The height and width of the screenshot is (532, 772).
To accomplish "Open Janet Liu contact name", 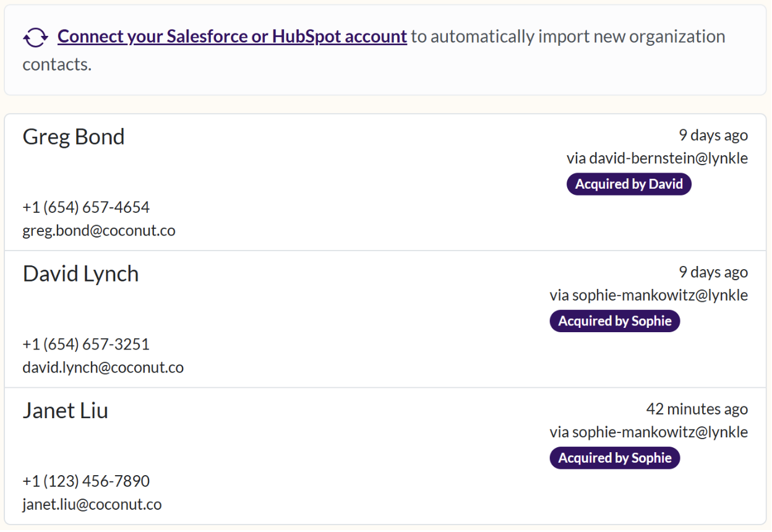I will point(66,411).
